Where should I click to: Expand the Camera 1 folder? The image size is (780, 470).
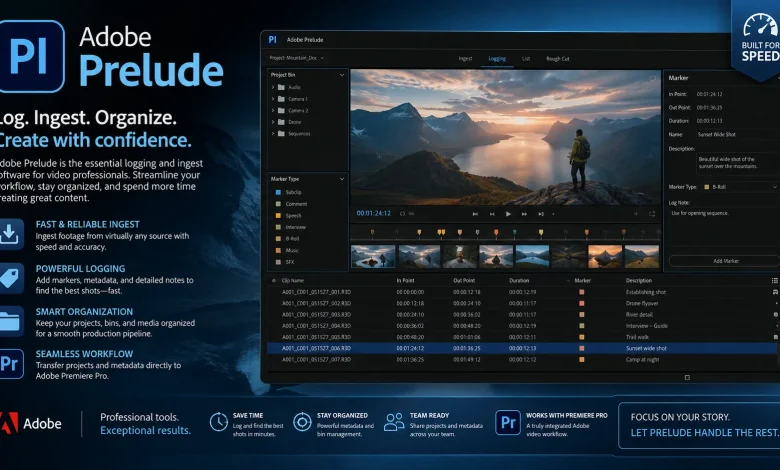[x=273, y=98]
